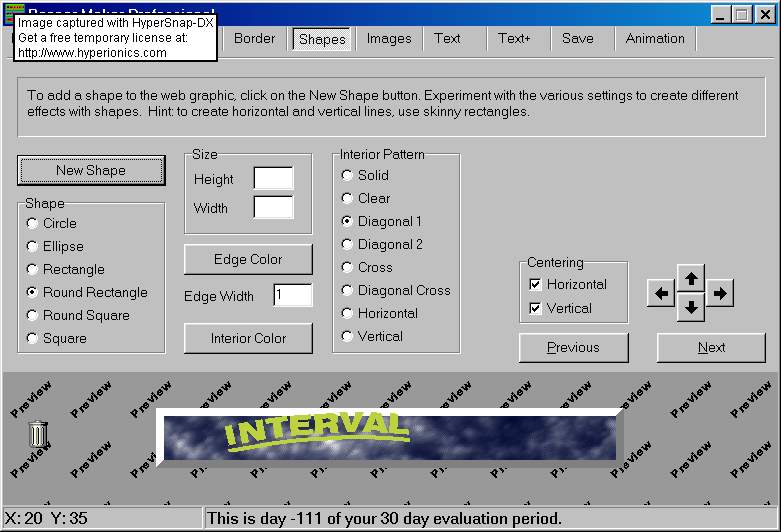Go to the Animation tab
This screenshot has width=781, height=532.
pyautogui.click(x=655, y=38)
